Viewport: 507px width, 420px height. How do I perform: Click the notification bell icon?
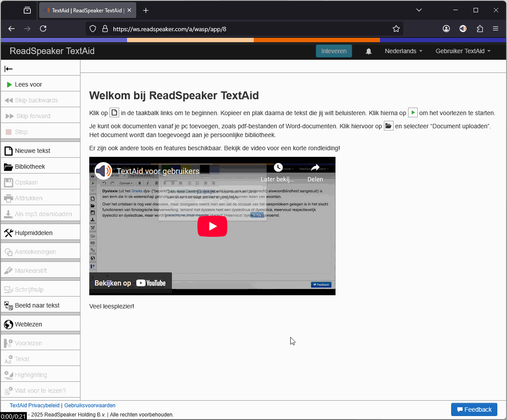368,51
